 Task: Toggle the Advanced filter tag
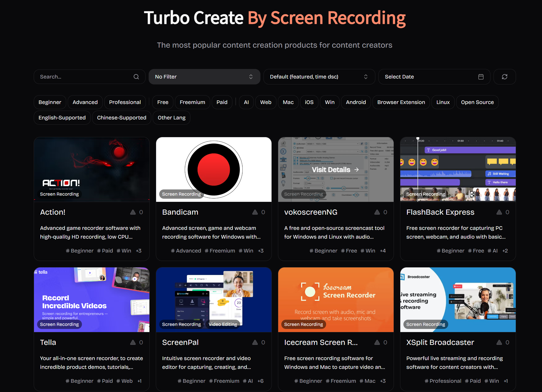pos(85,102)
